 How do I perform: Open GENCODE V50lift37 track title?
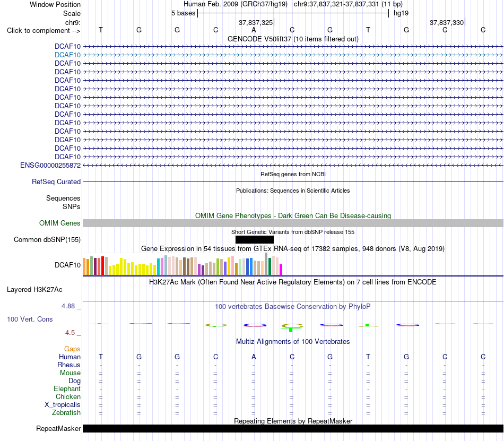pyautogui.click(x=293, y=39)
